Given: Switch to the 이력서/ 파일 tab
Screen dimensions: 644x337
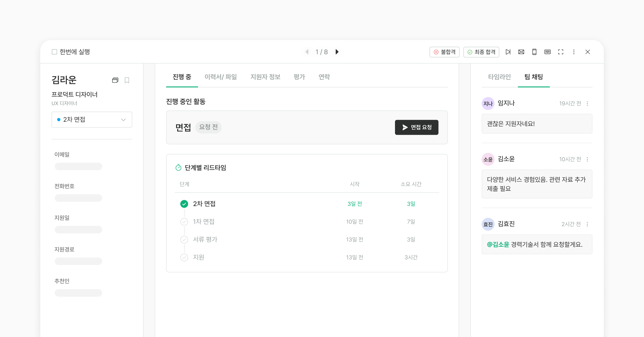Looking at the screenshot, I should click(x=221, y=77).
